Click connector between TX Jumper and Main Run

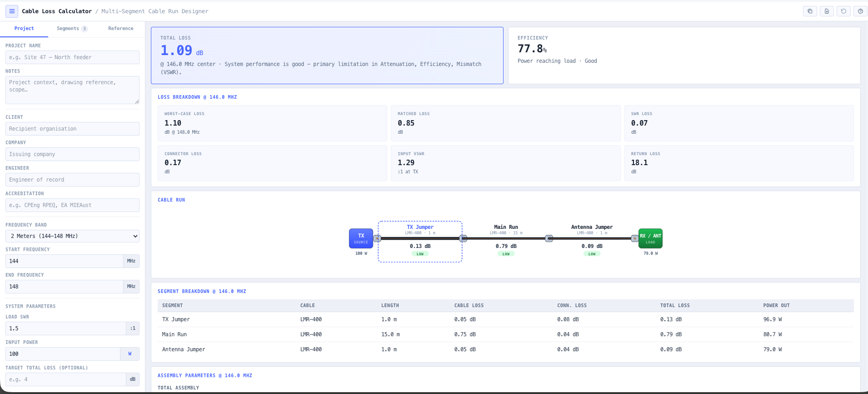pyautogui.click(x=463, y=238)
